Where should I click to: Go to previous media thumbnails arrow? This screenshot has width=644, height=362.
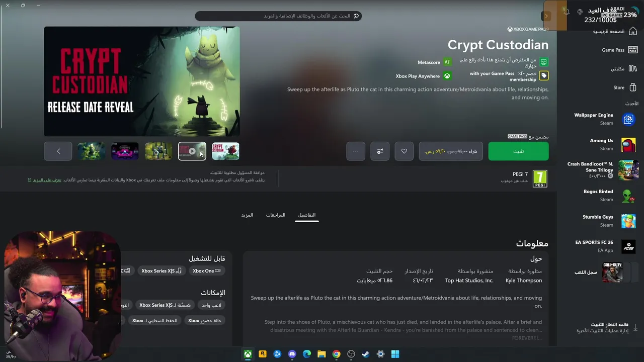[58, 151]
